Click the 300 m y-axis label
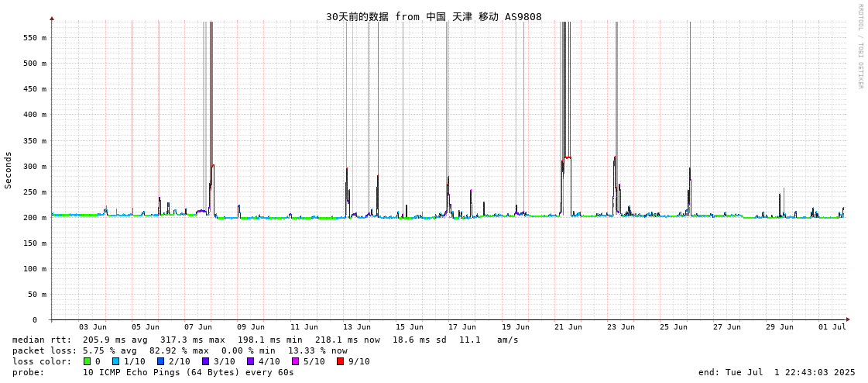 [35, 166]
